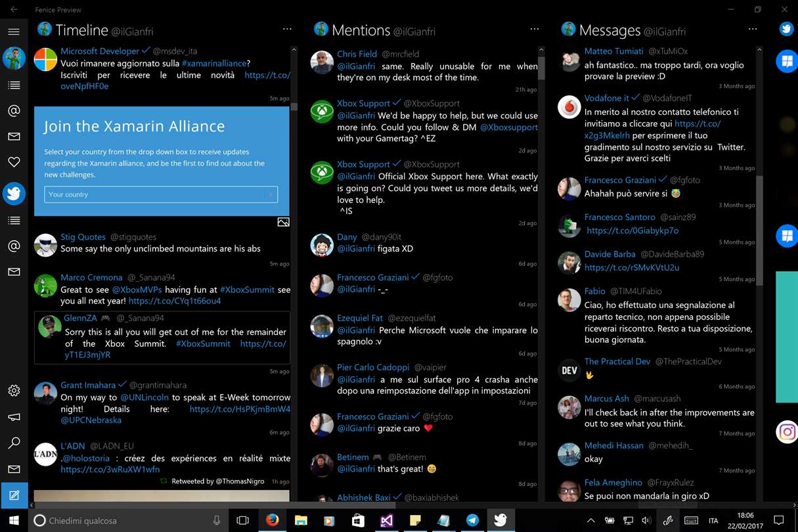
Task: Click the image icon under Xamarin card
Action: pos(283,222)
